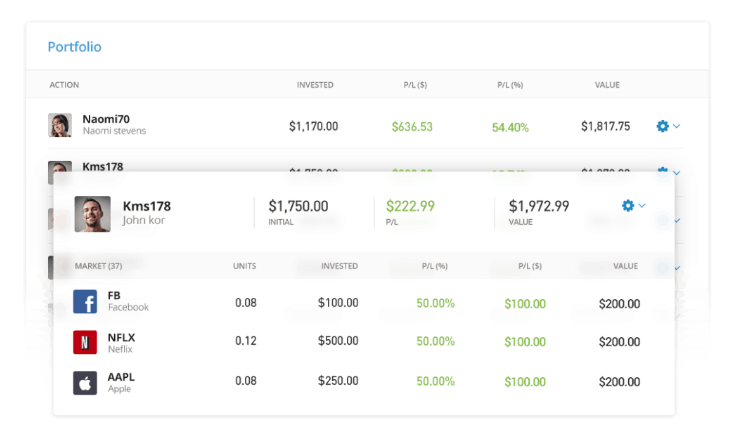The width and height of the screenshot is (729, 447).
Task: Click the Netflix logo icon
Action: pos(85,342)
